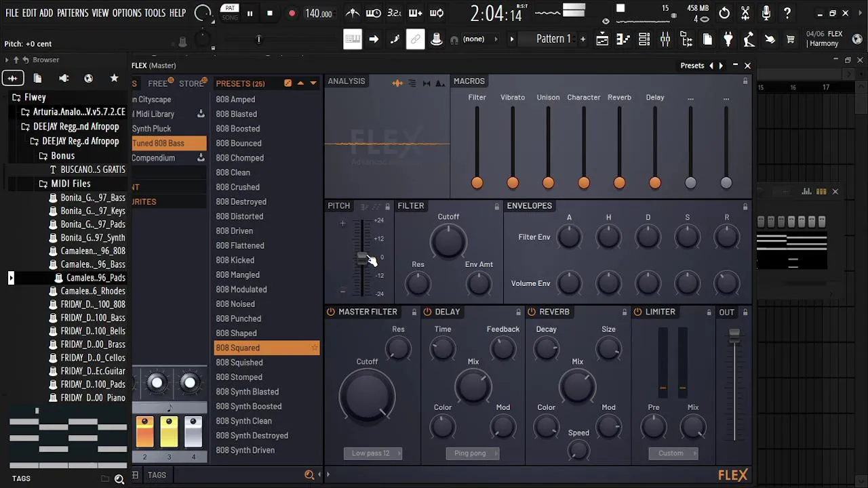Switch to PAT pattern mode
This screenshot has height=488, width=868.
pyautogui.click(x=230, y=8)
